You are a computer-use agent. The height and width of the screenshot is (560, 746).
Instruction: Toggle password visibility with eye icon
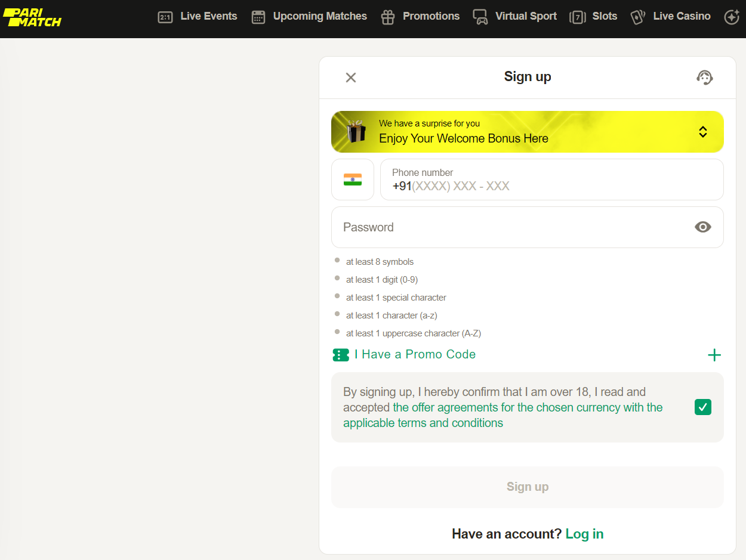coord(702,227)
